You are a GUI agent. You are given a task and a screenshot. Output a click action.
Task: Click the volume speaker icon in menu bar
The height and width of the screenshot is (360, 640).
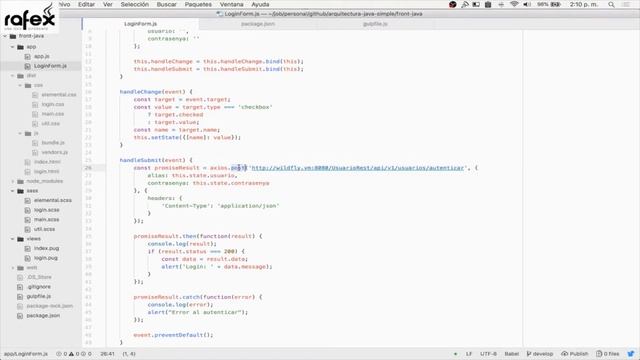pos(527,4)
